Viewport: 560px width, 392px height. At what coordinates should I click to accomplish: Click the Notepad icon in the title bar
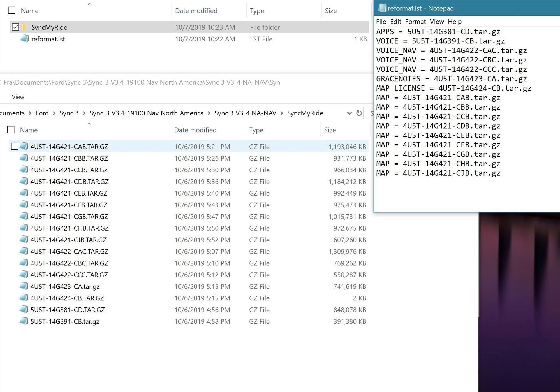[382, 8]
